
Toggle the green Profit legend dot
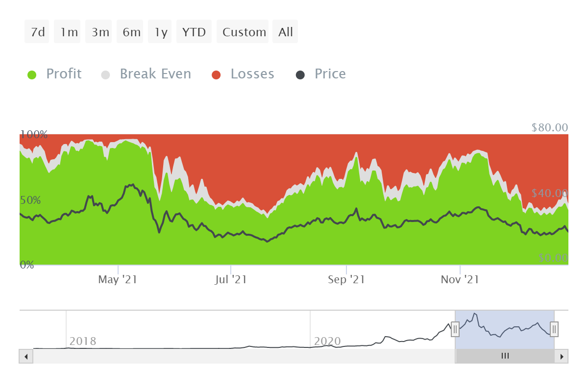click(32, 75)
